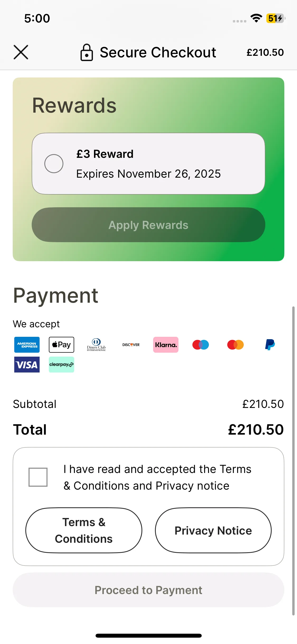Tap the £3 Reward card expiring November 26
Viewport: 297px width, 644px height.
tap(148, 164)
